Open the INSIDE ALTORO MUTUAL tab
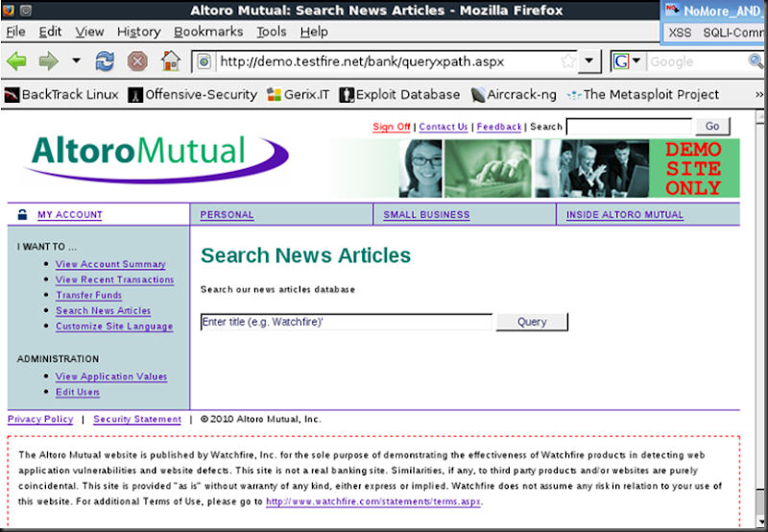The image size is (768, 532). 625,214
